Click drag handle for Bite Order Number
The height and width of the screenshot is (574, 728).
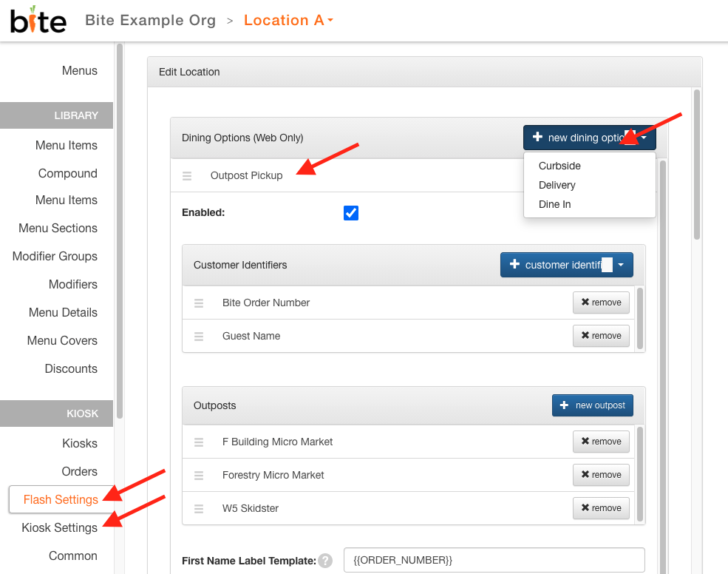[x=199, y=303]
